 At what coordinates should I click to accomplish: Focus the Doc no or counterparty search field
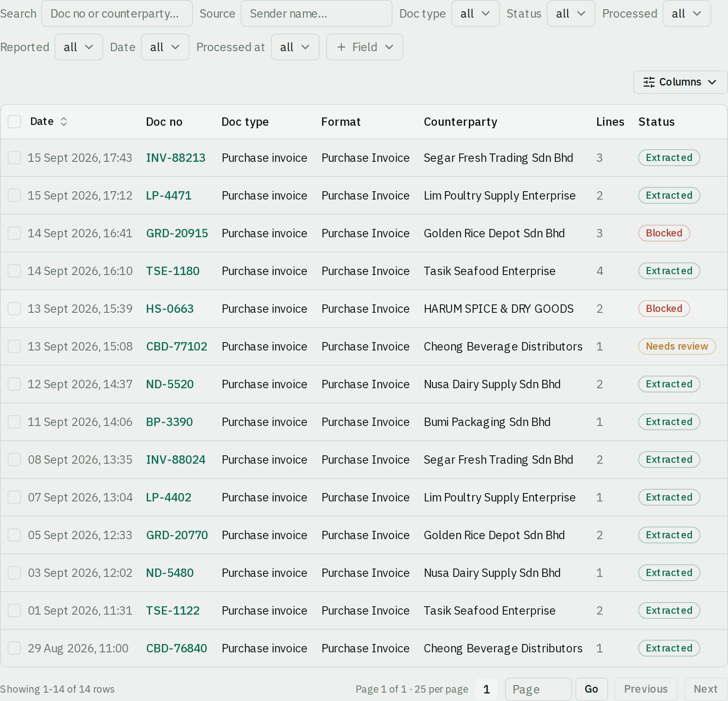(x=117, y=13)
